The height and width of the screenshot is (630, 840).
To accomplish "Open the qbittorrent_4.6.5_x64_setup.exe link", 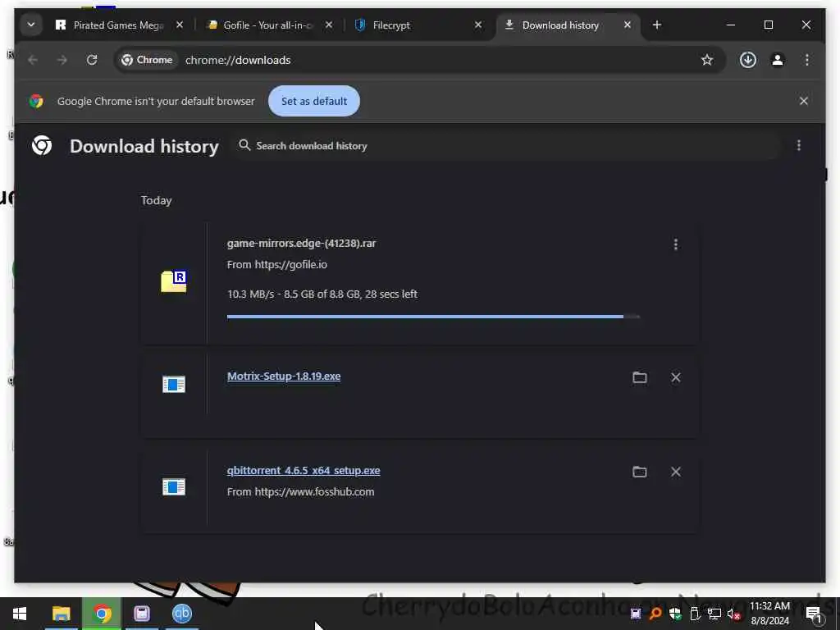I will (x=304, y=470).
